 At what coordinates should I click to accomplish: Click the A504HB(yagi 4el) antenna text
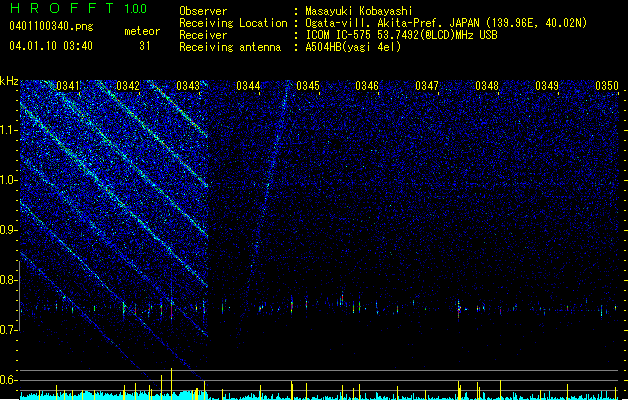(353, 47)
